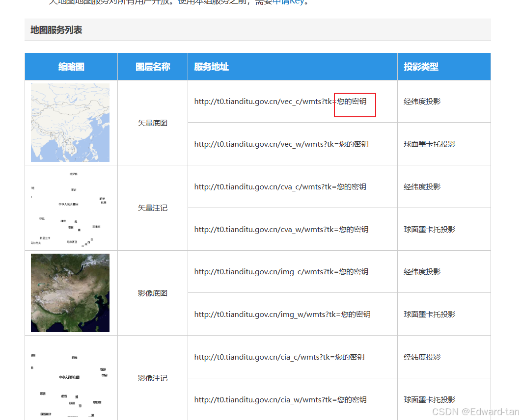Click the 投影类型 column header
This screenshot has height=420, width=521.
coord(421,67)
